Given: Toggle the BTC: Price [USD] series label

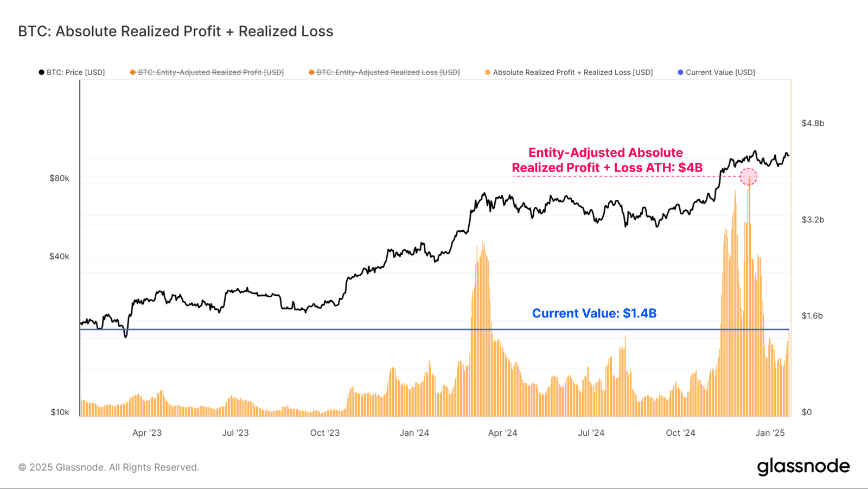Looking at the screenshot, I should point(75,72).
